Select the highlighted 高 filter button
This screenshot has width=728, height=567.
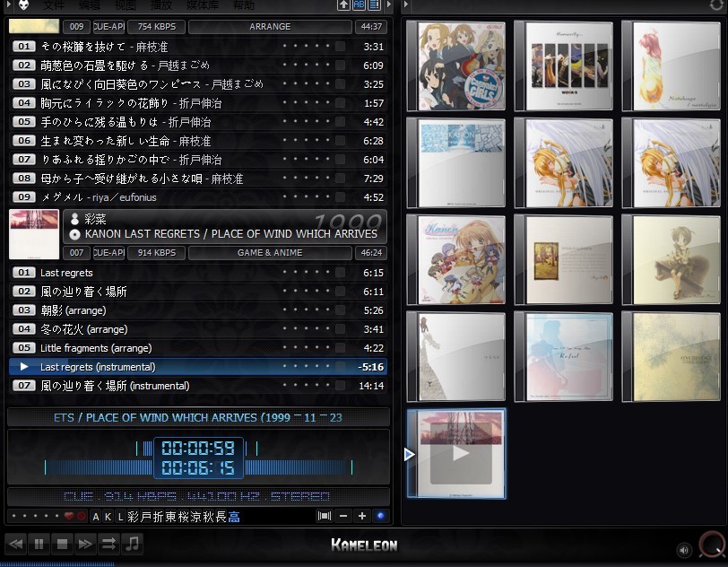click(234, 517)
